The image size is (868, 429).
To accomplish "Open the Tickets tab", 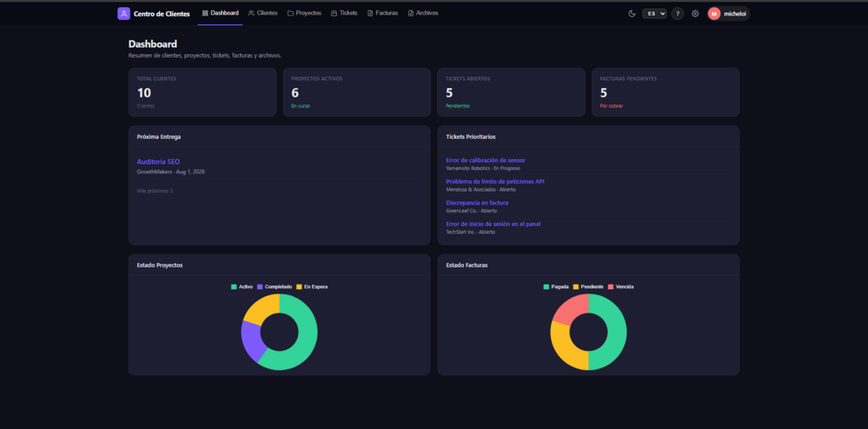I will point(345,13).
